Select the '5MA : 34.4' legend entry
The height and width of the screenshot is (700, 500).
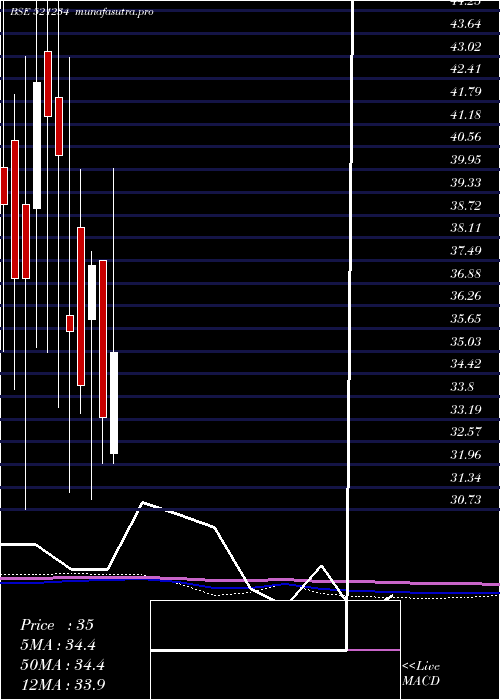[x=58, y=645]
